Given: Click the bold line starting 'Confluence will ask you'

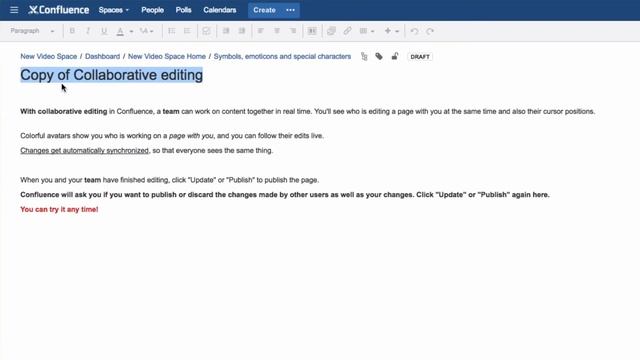Looking at the screenshot, I should tap(285, 195).
